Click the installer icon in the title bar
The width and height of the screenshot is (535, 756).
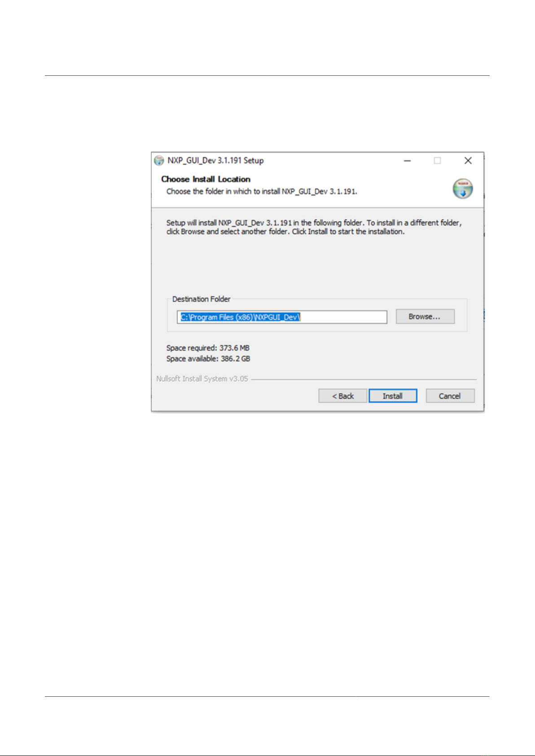tap(159, 161)
